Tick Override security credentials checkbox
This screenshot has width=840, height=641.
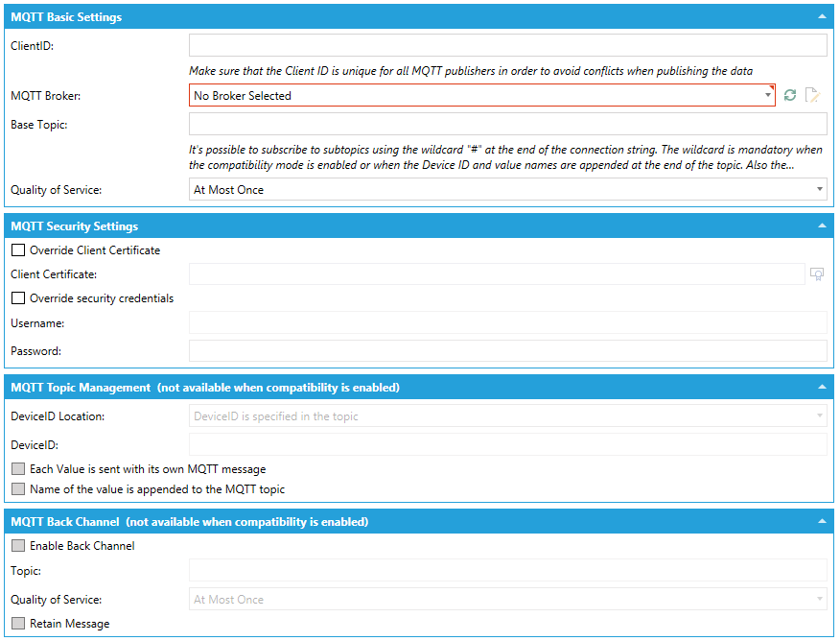[x=18, y=298]
